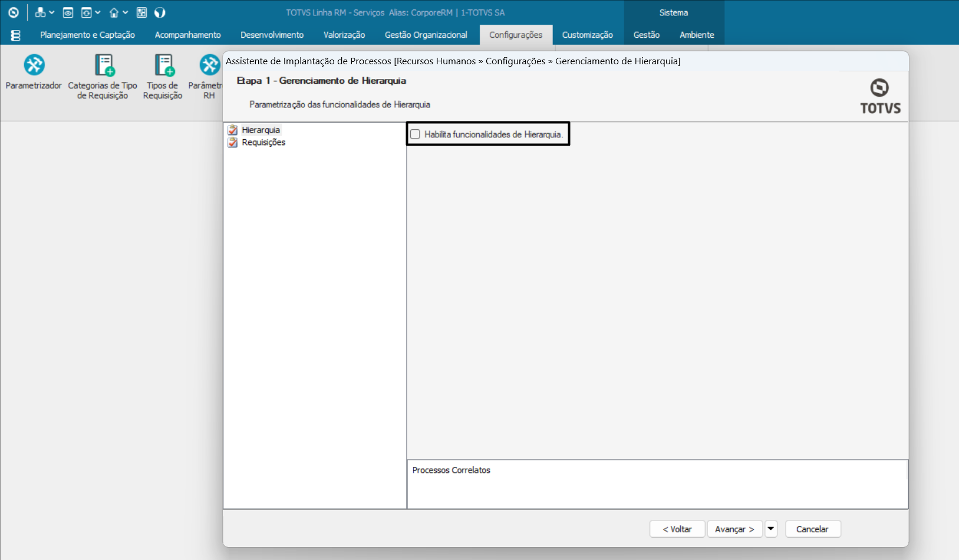Click the Voltar button
The width and height of the screenshot is (959, 560).
[677, 529]
